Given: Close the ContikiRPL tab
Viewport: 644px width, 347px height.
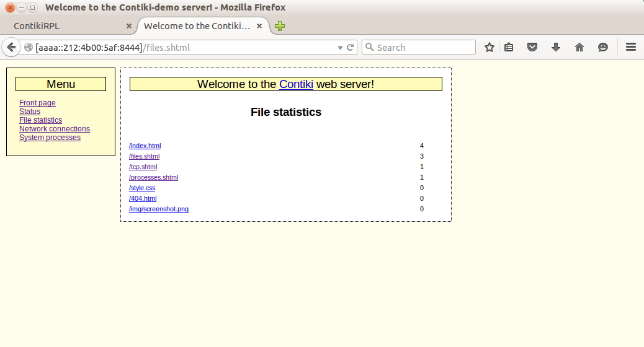Looking at the screenshot, I should (x=129, y=26).
